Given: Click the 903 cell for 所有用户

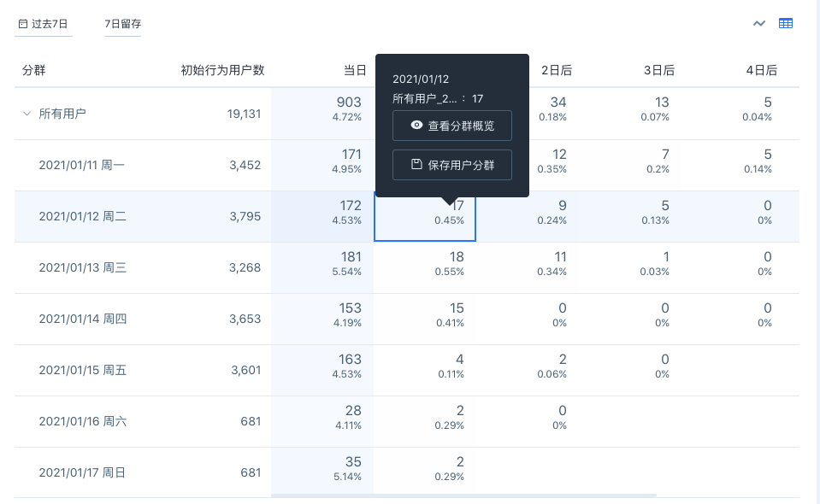Looking at the screenshot, I should (349, 108).
